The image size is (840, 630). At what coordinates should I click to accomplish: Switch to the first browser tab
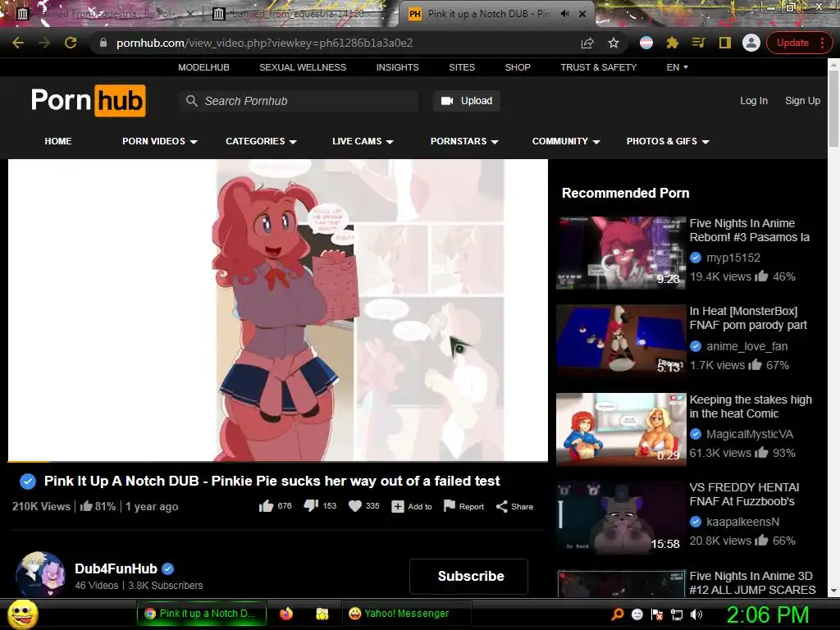point(104,15)
